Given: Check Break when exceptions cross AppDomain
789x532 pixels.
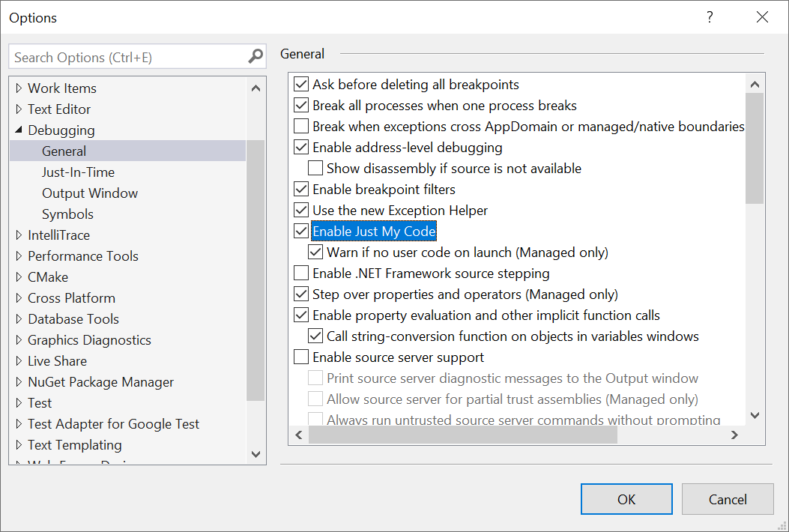Looking at the screenshot, I should pyautogui.click(x=301, y=126).
